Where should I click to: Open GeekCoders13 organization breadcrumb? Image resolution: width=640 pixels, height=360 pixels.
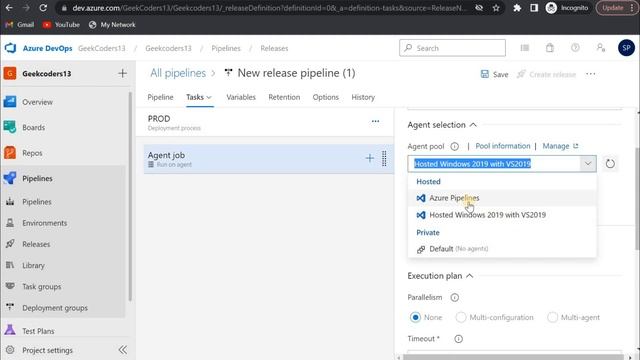pos(102,48)
